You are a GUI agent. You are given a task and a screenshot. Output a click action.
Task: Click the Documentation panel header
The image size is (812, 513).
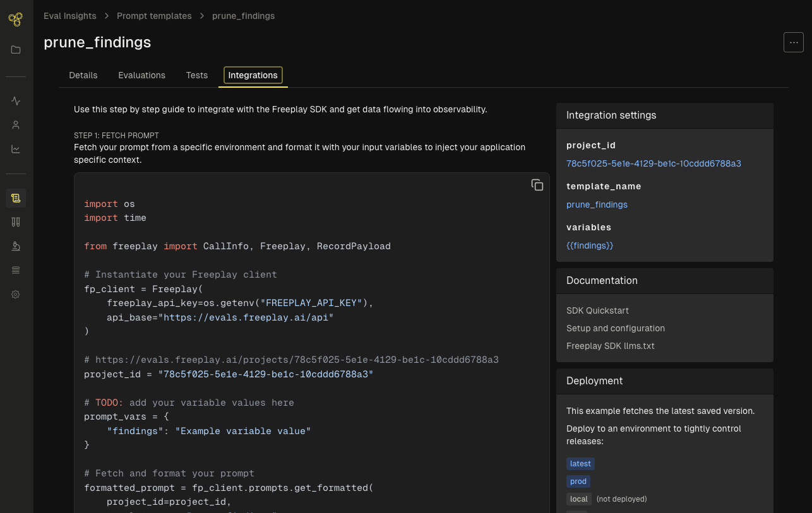click(665, 281)
